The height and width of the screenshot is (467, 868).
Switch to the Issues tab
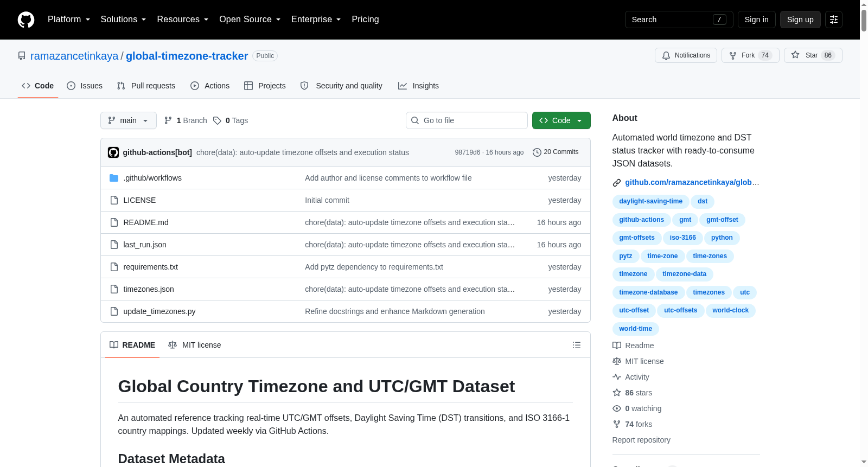[85, 86]
